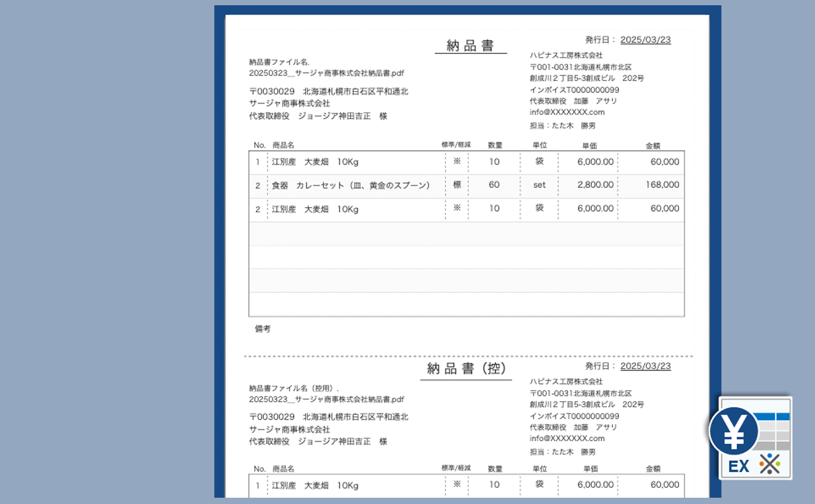The image size is (815, 504).
Task: Click the issue date in the top delivery note
Action: point(645,40)
